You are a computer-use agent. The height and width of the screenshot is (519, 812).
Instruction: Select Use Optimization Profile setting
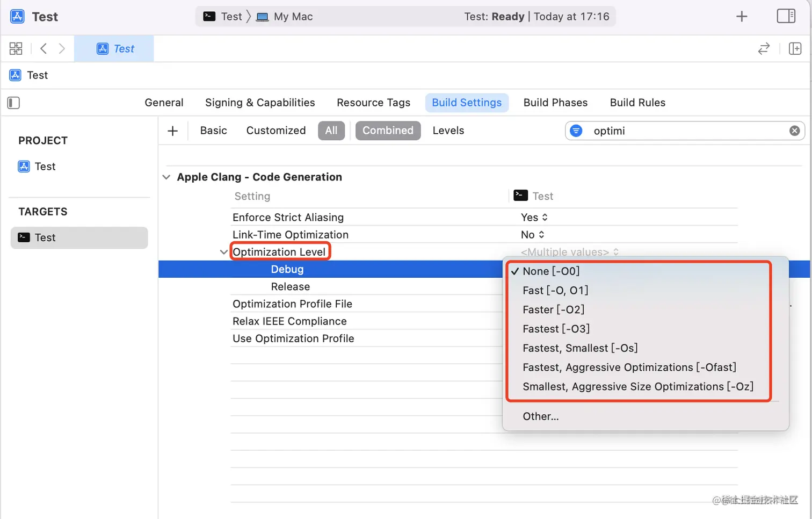293,338
